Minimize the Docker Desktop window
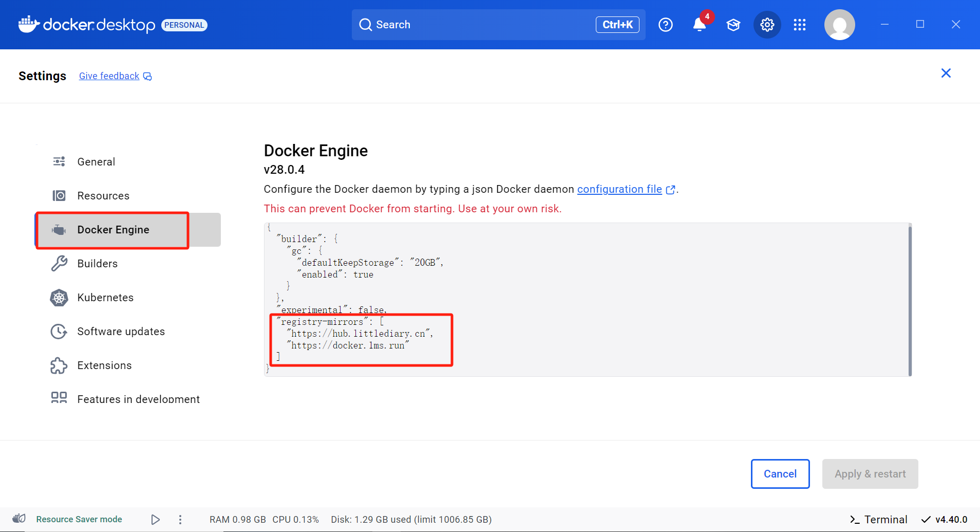This screenshot has height=532, width=980. pos(884,24)
